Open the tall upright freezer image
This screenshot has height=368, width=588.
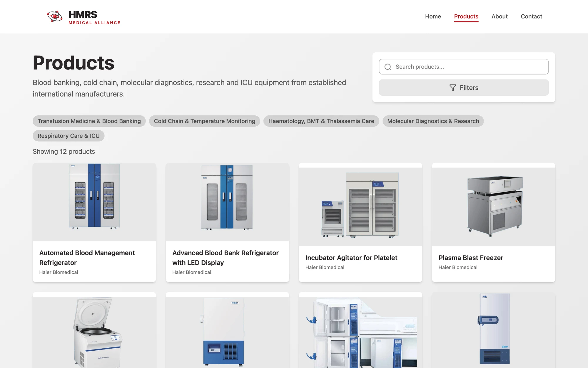tap(494, 330)
